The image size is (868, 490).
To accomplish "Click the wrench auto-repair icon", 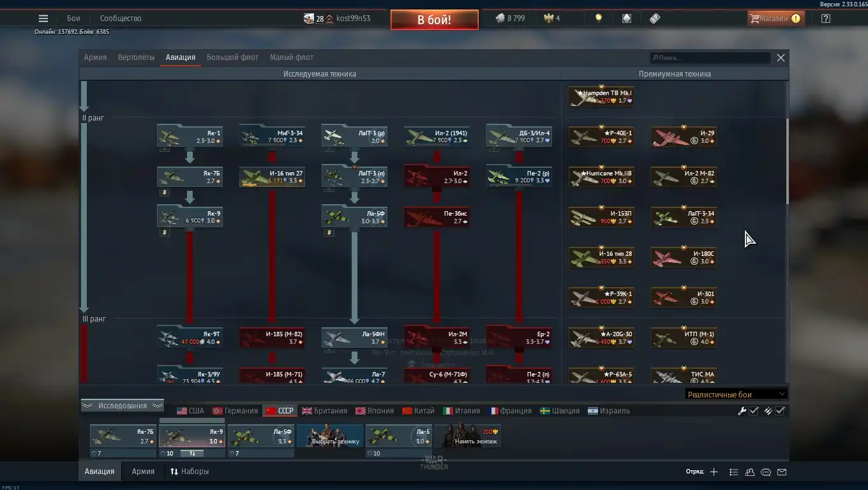I will (742, 411).
